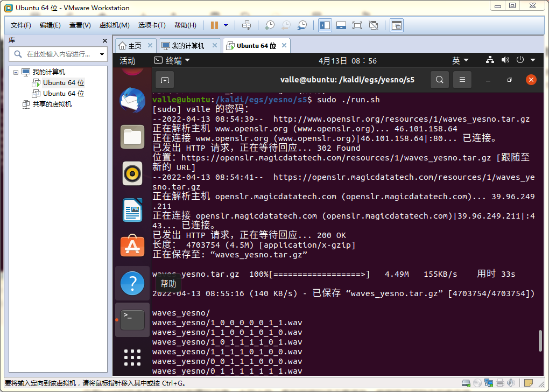Open the 文件(F) menu
This screenshot has width=549, height=392.
tap(20, 25)
